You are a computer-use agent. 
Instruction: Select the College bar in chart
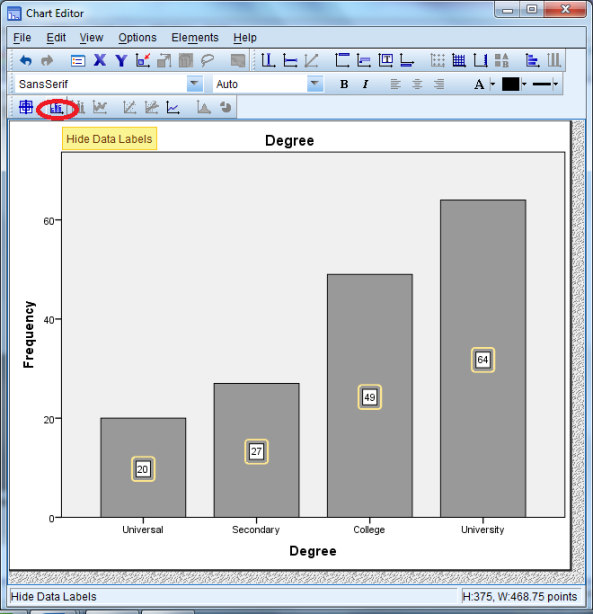point(370,395)
